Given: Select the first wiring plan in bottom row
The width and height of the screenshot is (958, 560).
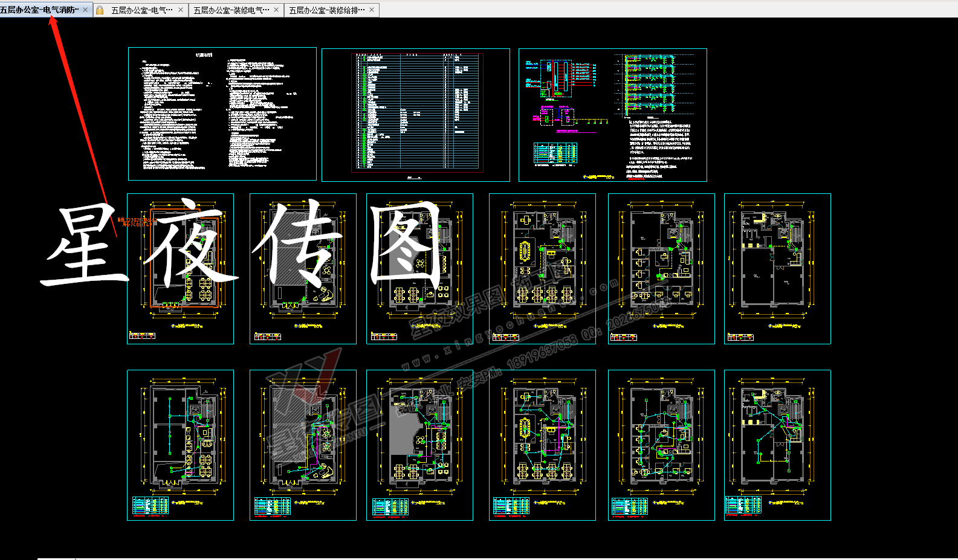Looking at the screenshot, I should point(180,445).
